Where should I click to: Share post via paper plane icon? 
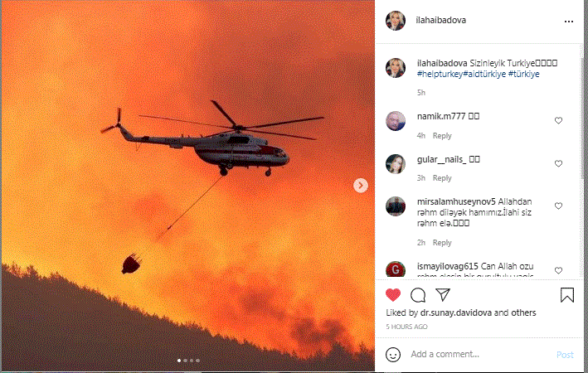[443, 294]
